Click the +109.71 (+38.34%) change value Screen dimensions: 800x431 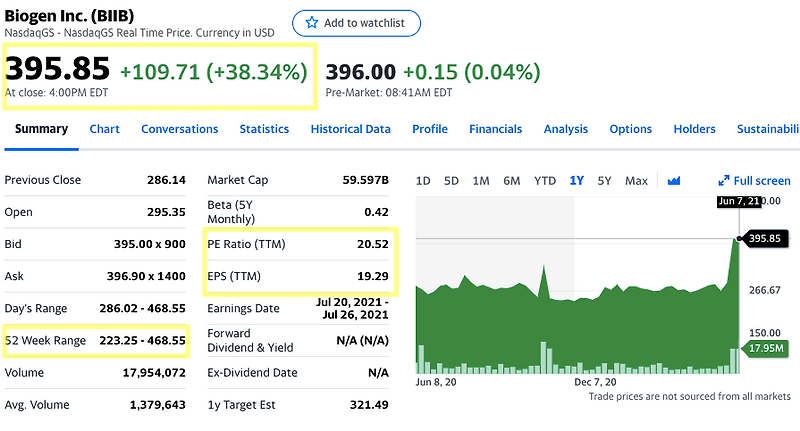click(x=214, y=71)
